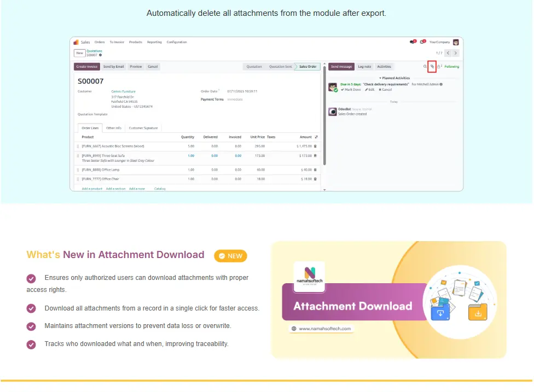
Task: Delete the Acoustic Bloc Screens line
Action: coord(315,147)
